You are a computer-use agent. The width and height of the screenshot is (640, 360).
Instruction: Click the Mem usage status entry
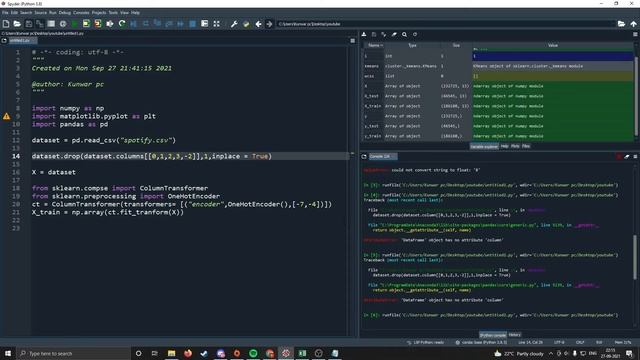(623, 342)
